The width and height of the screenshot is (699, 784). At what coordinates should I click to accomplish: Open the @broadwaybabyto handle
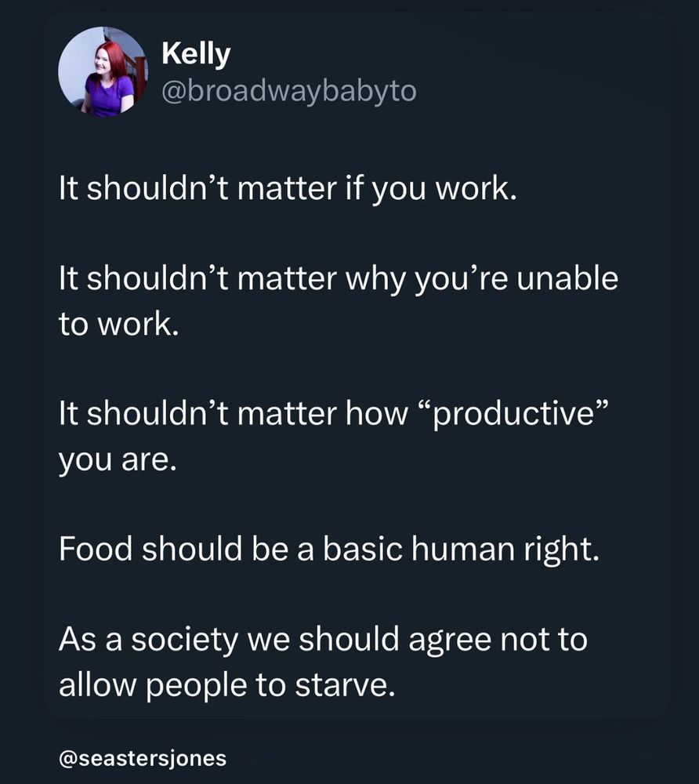pyautogui.click(x=289, y=91)
